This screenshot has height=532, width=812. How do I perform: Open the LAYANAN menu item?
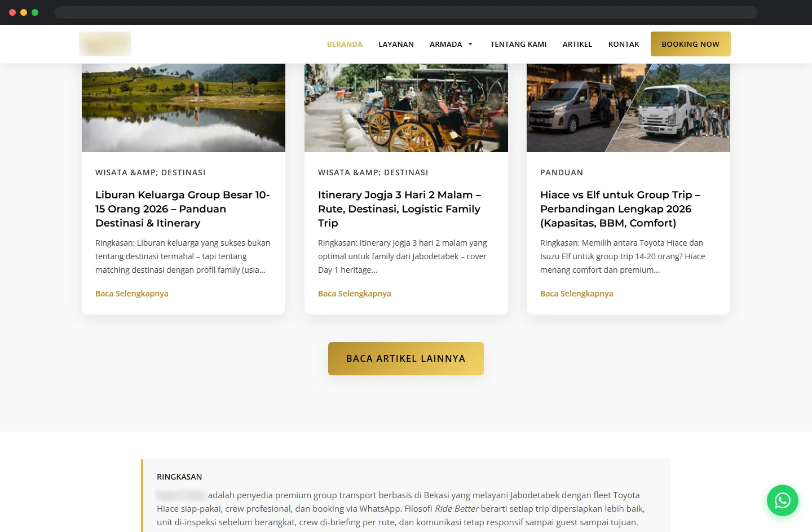[x=396, y=44]
